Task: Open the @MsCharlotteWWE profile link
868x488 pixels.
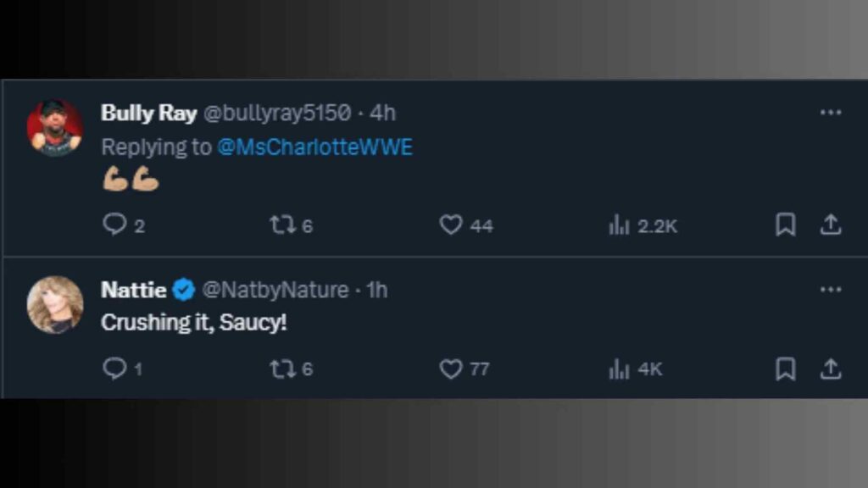Action: (314, 147)
